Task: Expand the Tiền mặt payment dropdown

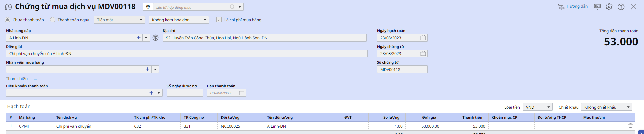Action: coord(119,20)
